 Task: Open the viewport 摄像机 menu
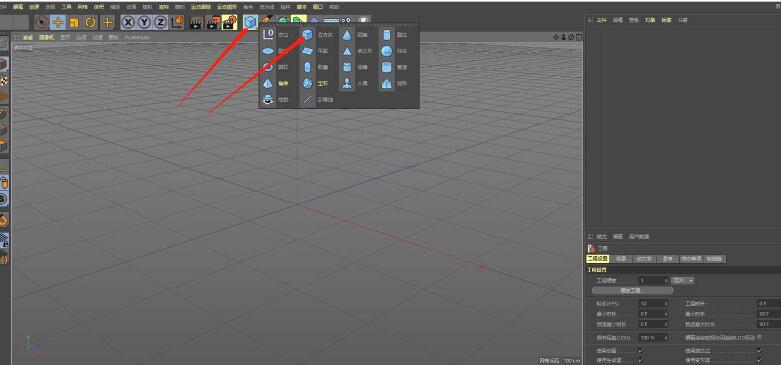pos(46,37)
